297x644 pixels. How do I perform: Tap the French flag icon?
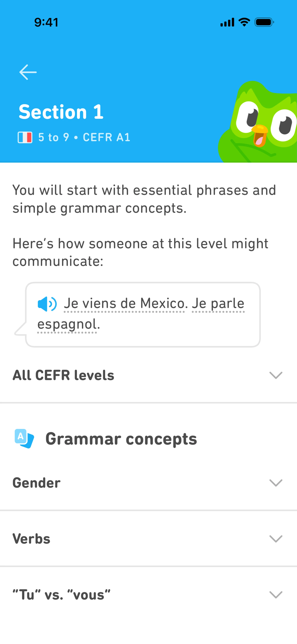25,137
